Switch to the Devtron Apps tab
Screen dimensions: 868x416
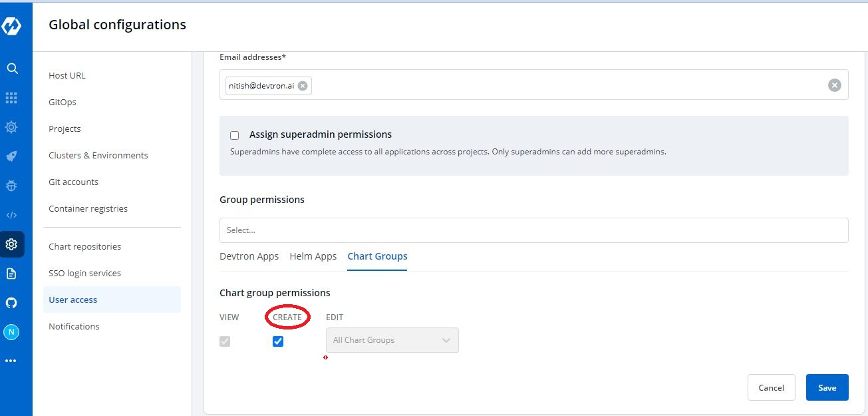[249, 256]
